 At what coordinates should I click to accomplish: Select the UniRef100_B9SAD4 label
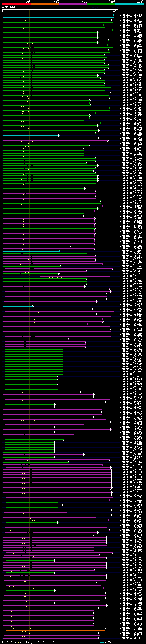(x=131, y=25)
